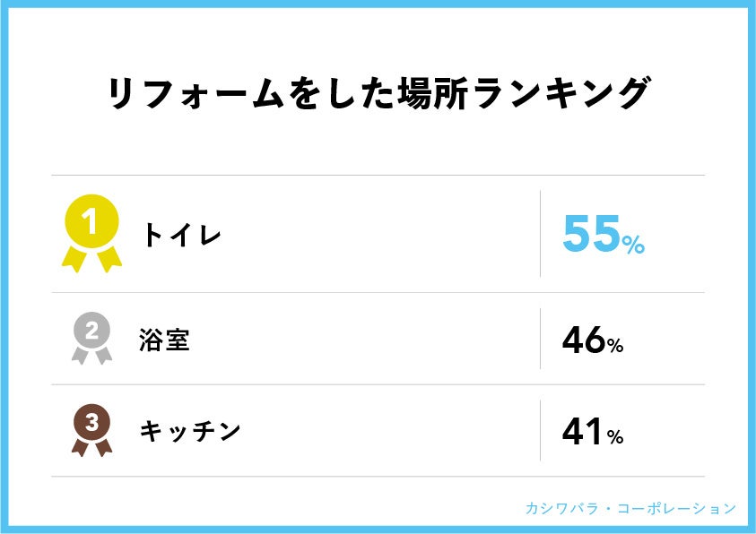The height and width of the screenshot is (534, 756).
Task: Click line separating トイレ and 浴室 rows
Action: 378,292
